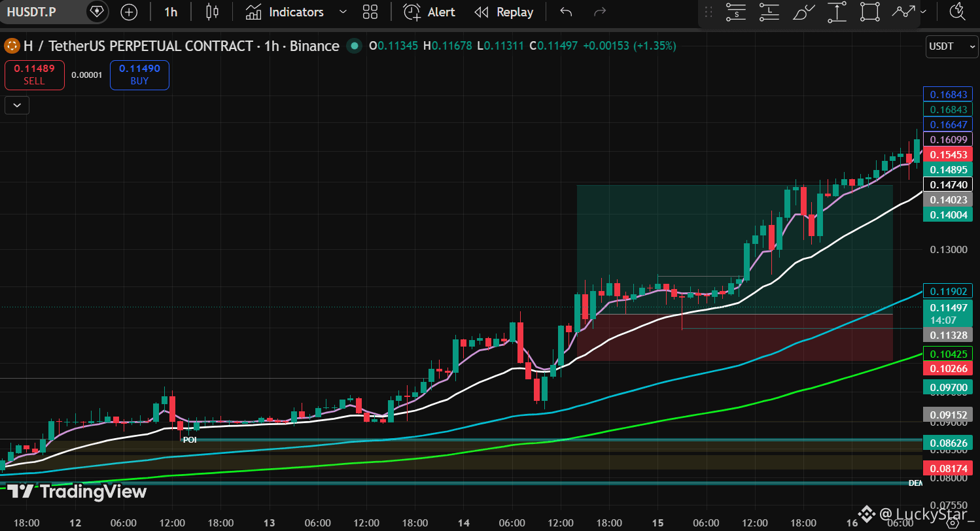Click the gray 0.11328 price label

(x=948, y=335)
